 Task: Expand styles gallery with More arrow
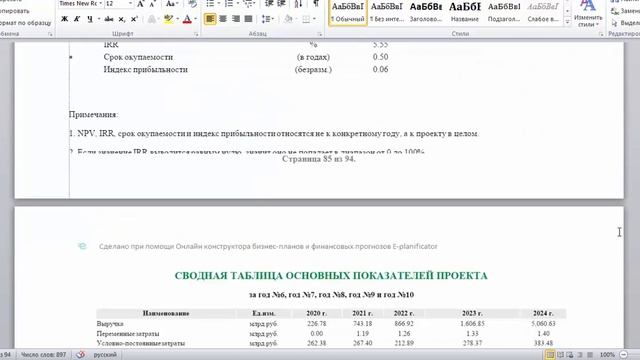tap(567, 22)
